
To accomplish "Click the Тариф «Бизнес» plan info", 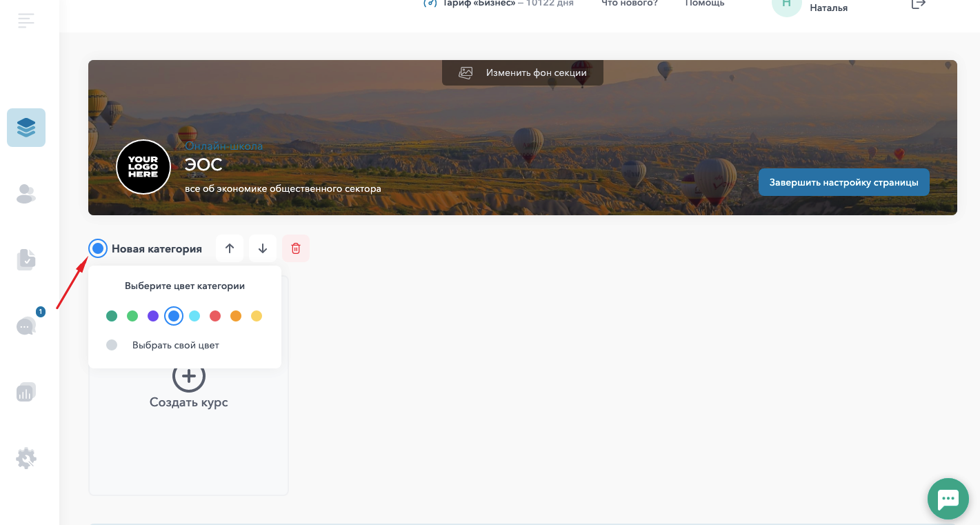I will [498, 3].
